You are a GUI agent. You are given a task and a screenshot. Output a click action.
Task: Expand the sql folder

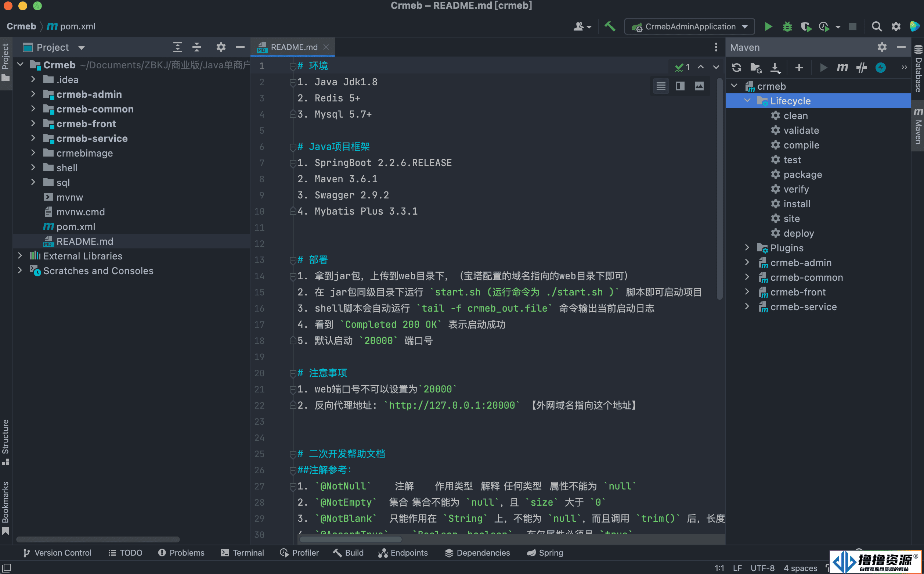pyautogui.click(x=33, y=182)
